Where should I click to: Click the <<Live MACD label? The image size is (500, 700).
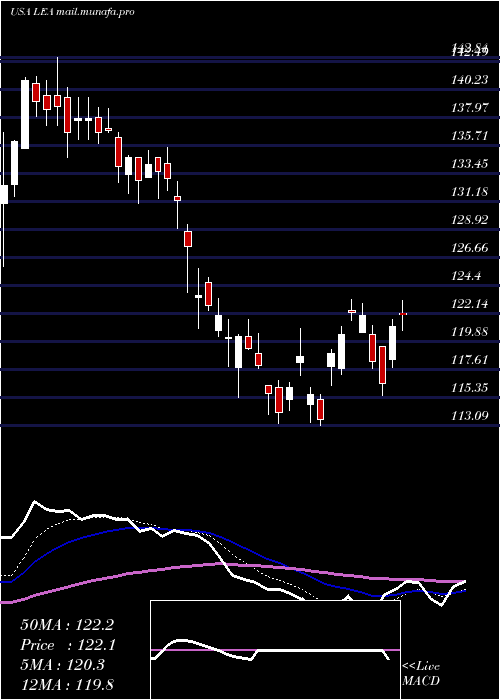pos(421,674)
